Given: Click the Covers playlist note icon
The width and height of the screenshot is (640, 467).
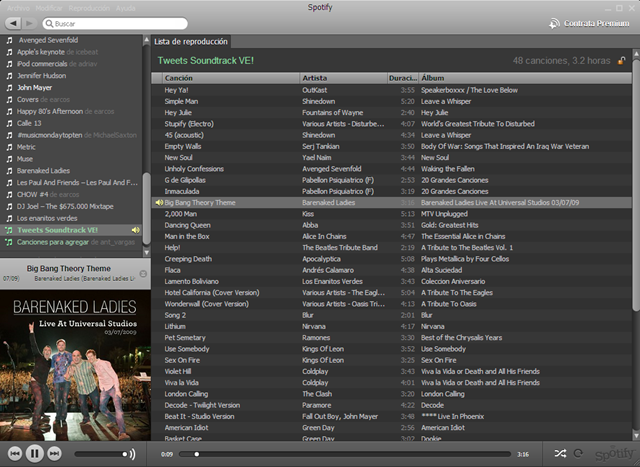Looking at the screenshot, I should pos(9,100).
